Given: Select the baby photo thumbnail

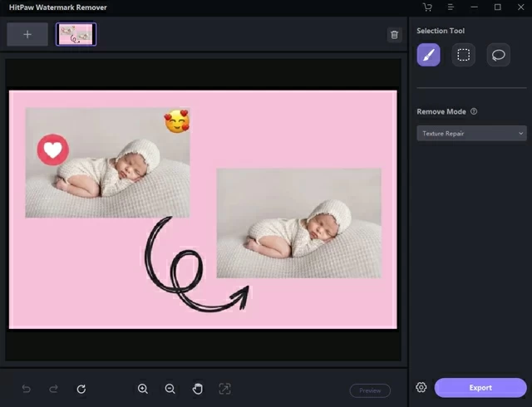Looking at the screenshot, I should click(76, 34).
